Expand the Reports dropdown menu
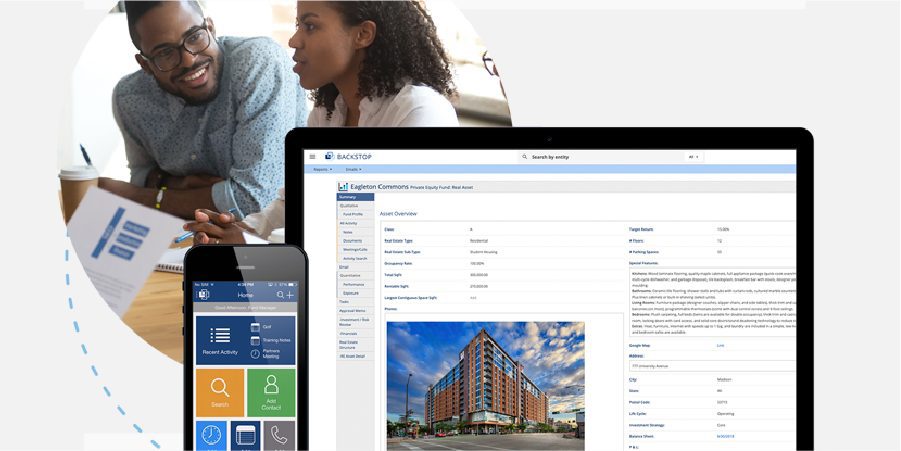 (x=322, y=169)
